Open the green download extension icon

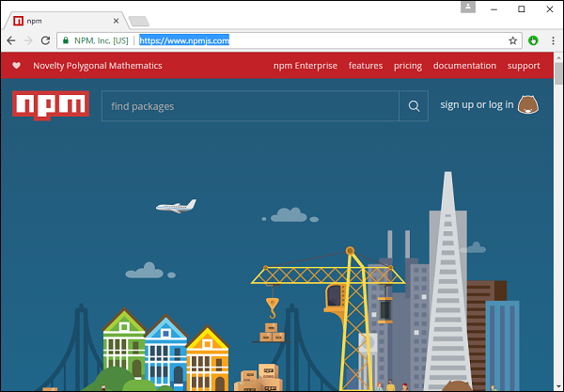(533, 40)
